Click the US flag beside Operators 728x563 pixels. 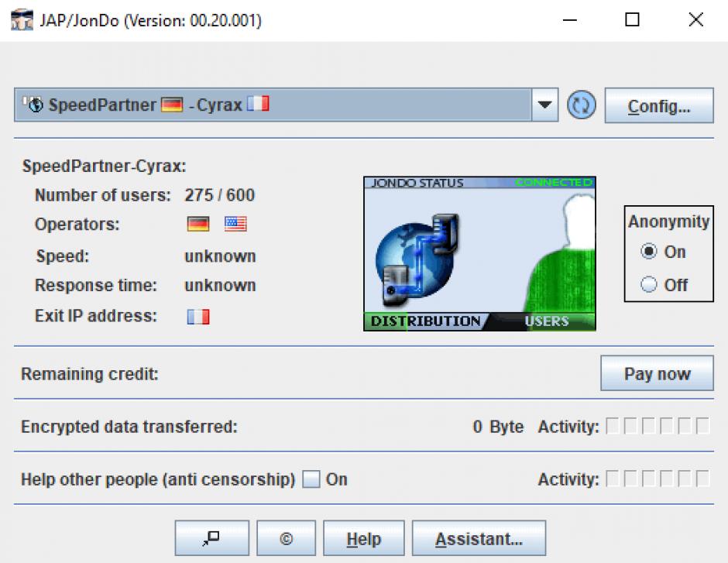(x=235, y=224)
